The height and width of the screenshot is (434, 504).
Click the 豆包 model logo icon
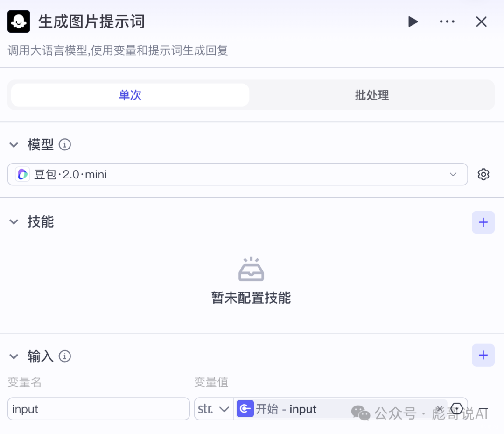point(22,174)
